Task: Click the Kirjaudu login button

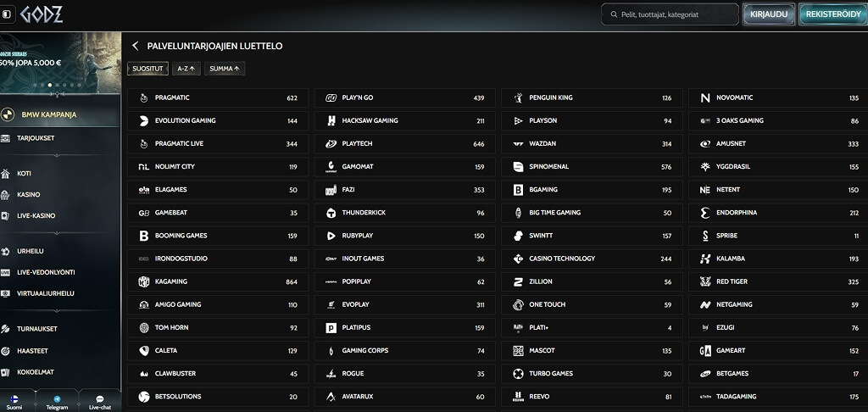Action: pyautogui.click(x=769, y=14)
